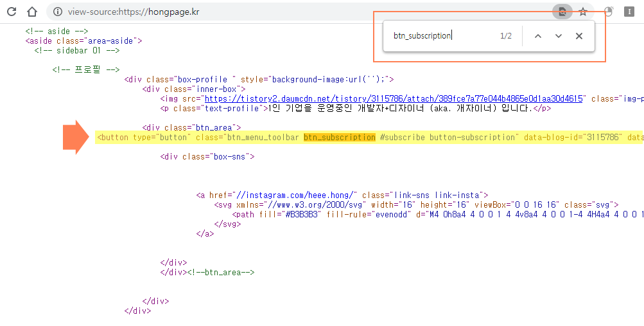
Task: Click the closing </a> tag
Action: (205, 233)
